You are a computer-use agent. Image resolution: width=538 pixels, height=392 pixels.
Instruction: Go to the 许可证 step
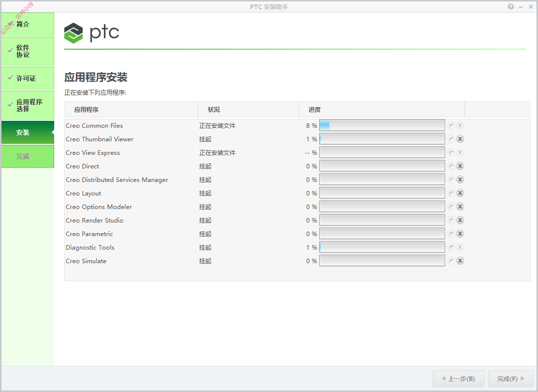[x=28, y=78]
